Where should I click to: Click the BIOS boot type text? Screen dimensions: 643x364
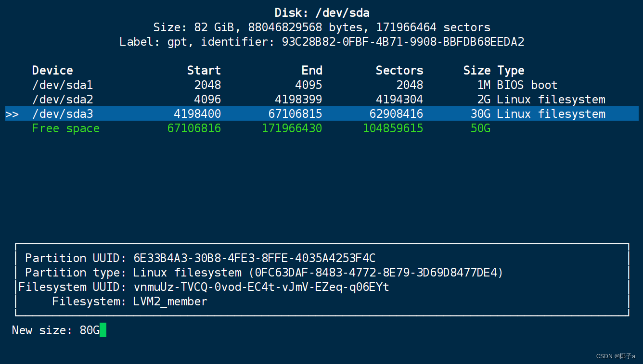pos(527,85)
